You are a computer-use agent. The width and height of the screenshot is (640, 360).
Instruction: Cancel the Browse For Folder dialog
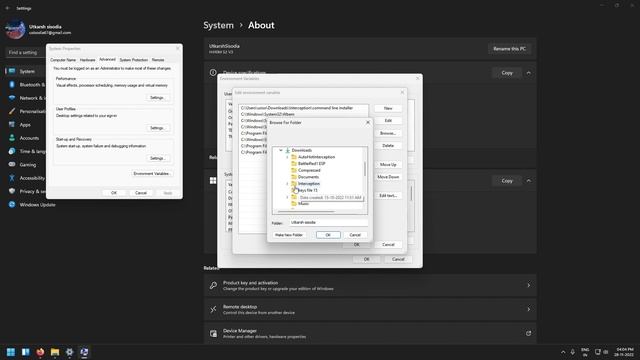coord(355,235)
